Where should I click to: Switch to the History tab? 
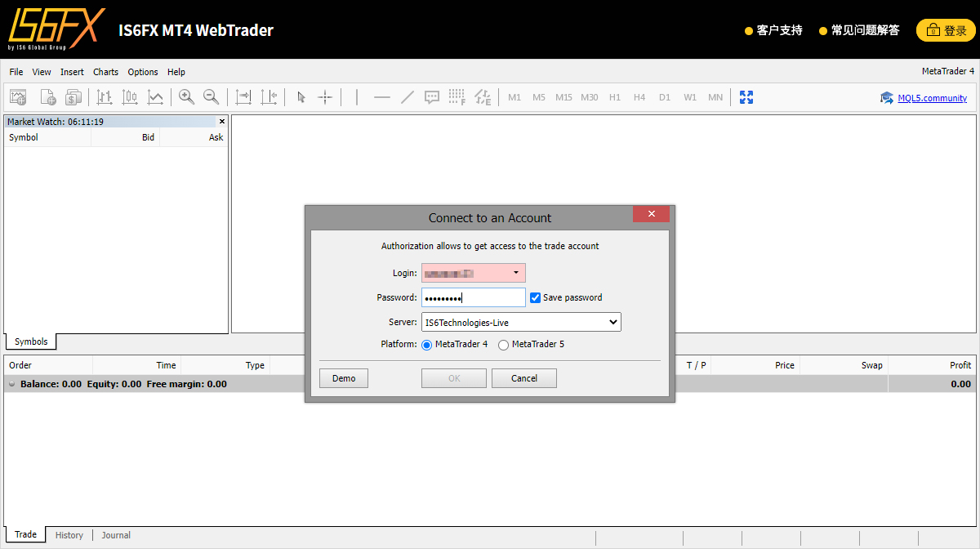click(x=69, y=535)
